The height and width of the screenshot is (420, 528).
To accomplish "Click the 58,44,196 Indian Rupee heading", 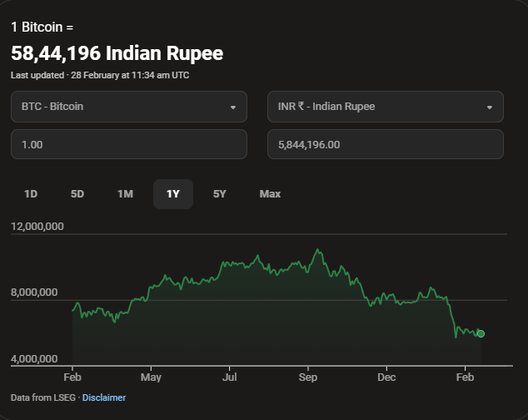I will pos(117,53).
